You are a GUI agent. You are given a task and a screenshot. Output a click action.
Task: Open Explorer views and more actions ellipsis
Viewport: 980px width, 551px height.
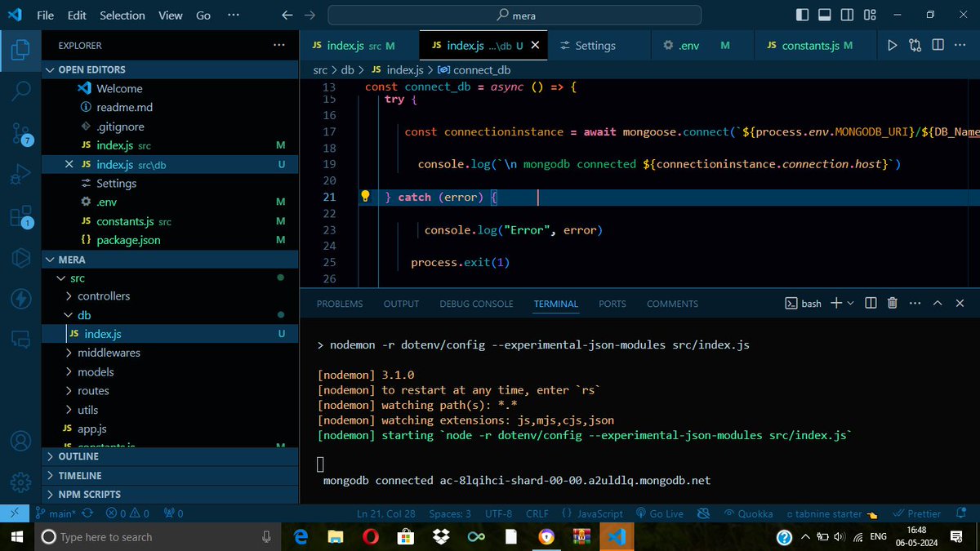(279, 46)
